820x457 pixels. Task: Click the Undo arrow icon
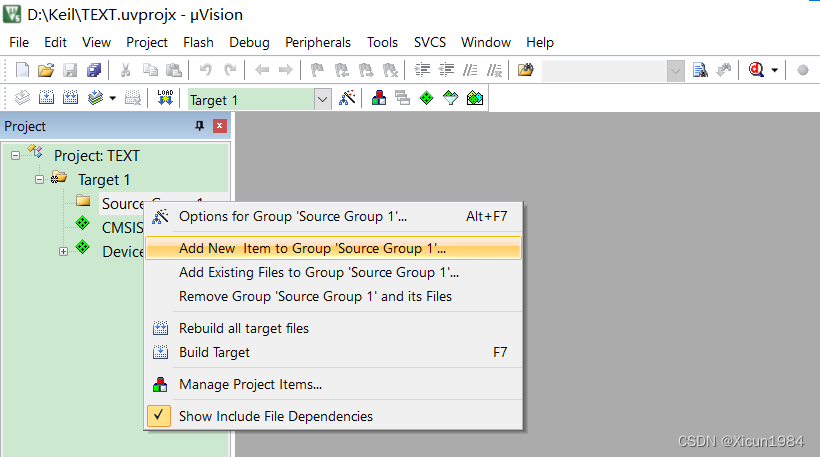tap(206, 70)
